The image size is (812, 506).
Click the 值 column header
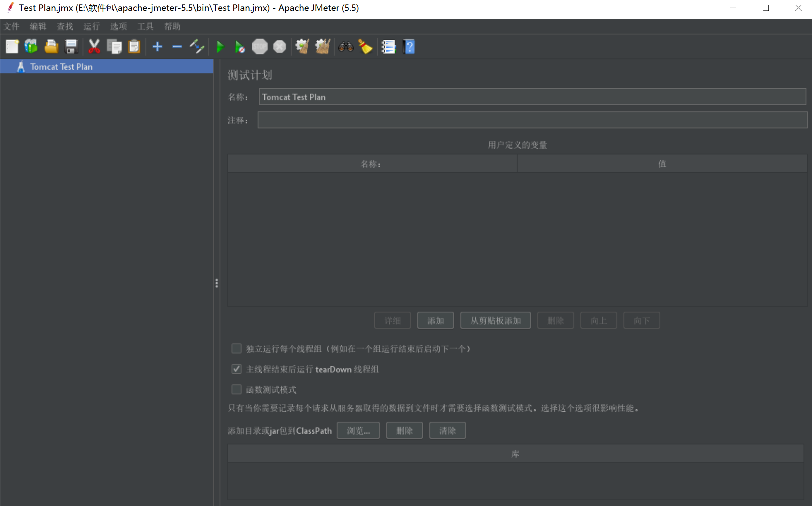tap(662, 164)
